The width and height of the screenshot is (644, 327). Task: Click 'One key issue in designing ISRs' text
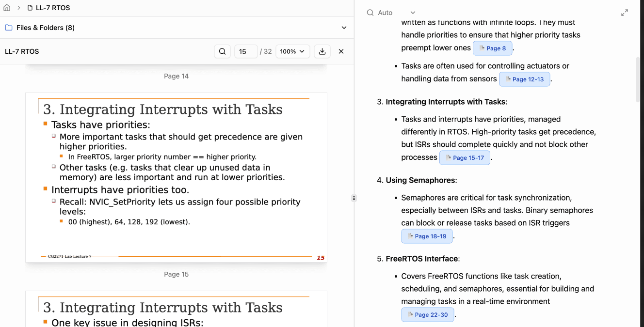(127, 322)
